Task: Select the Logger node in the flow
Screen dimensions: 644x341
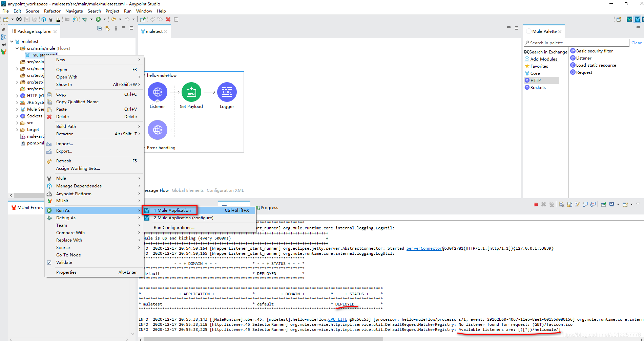Action: pyautogui.click(x=227, y=92)
